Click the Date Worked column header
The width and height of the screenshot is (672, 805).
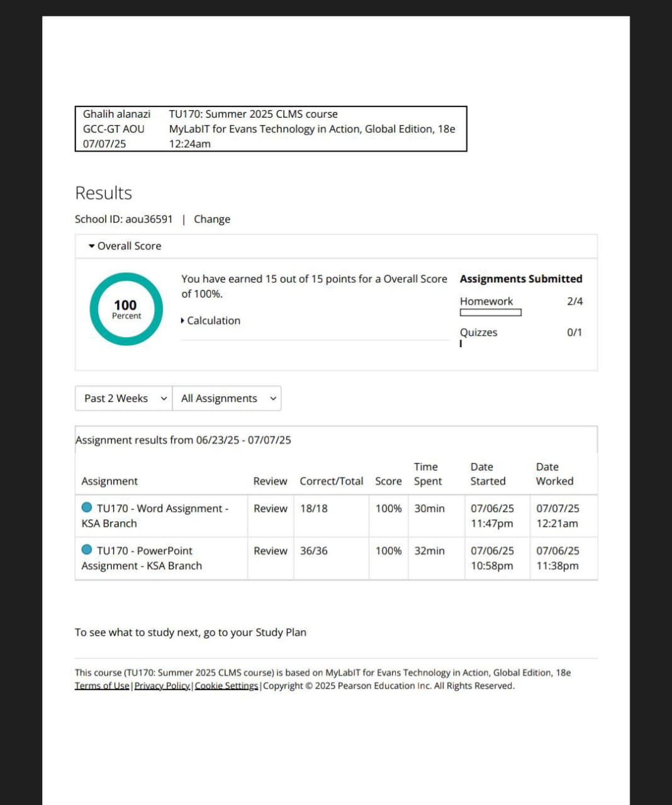click(554, 474)
